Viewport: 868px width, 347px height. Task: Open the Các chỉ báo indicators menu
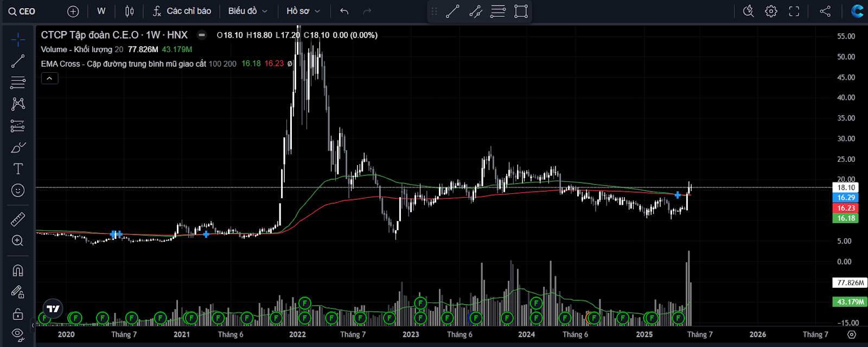[x=182, y=11]
